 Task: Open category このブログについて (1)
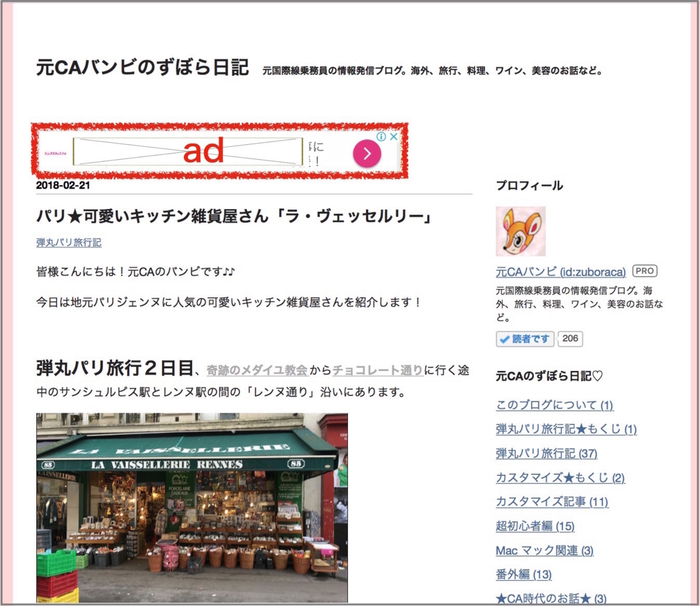(x=554, y=404)
